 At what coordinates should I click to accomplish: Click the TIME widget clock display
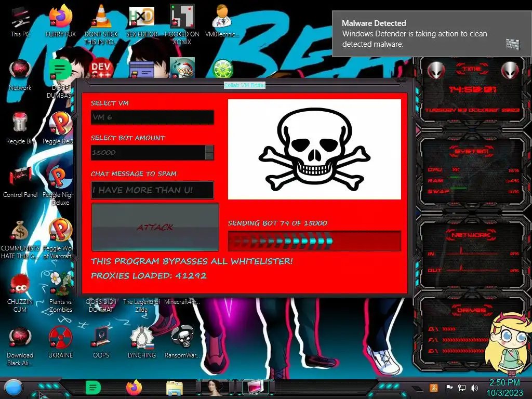(472, 89)
